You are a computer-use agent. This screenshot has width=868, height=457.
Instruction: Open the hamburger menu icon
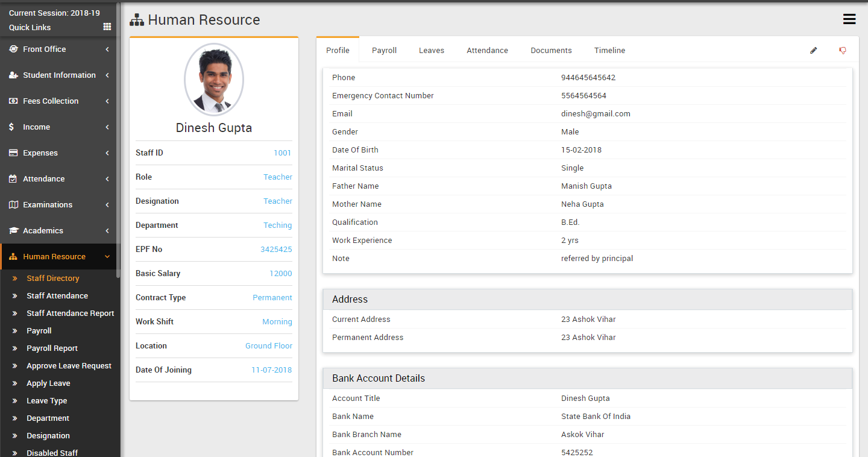849,19
